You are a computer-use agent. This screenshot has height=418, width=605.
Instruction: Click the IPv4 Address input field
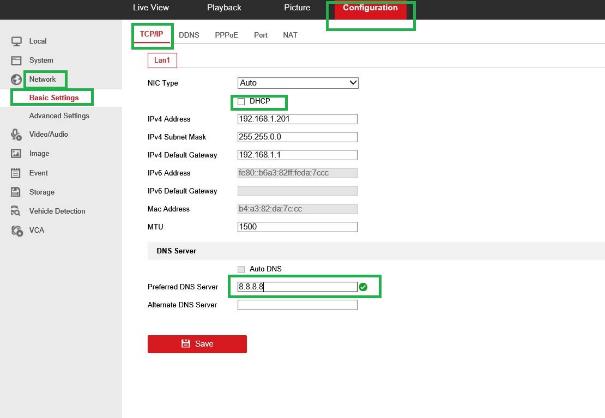click(297, 120)
